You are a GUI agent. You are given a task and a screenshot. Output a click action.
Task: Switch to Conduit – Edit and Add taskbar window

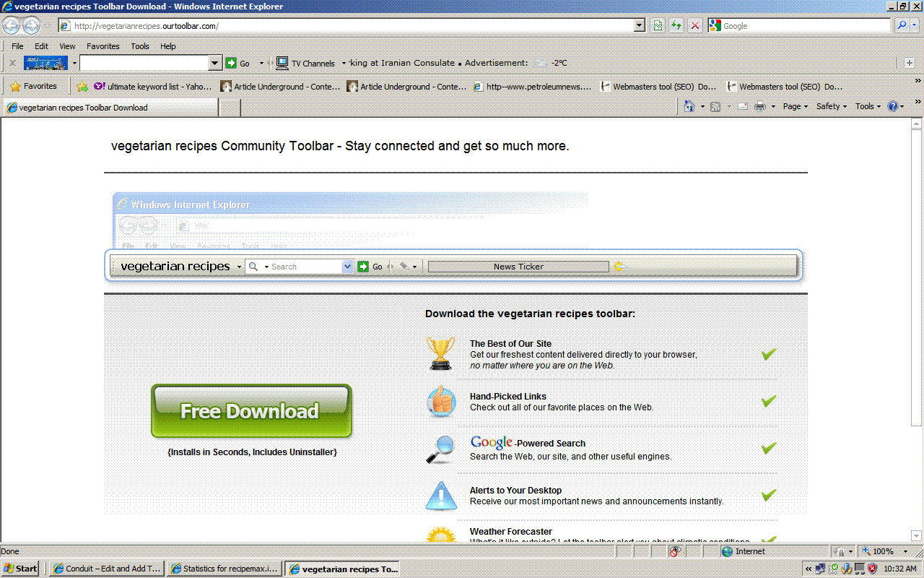coord(107,569)
